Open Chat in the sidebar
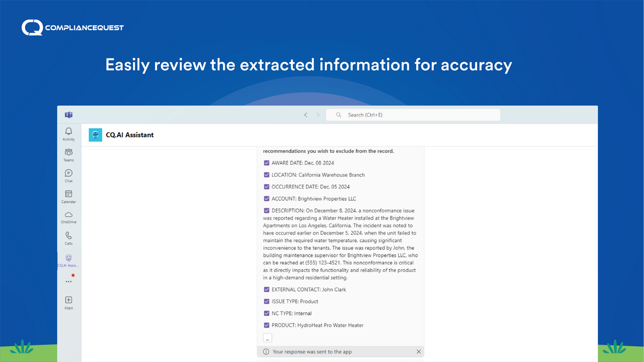 tap(69, 176)
